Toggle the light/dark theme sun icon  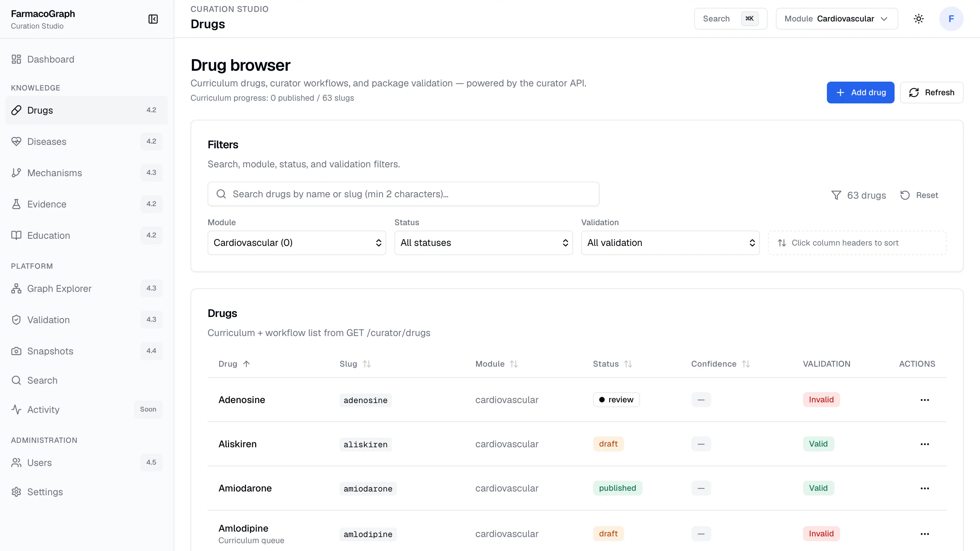pyautogui.click(x=918, y=19)
